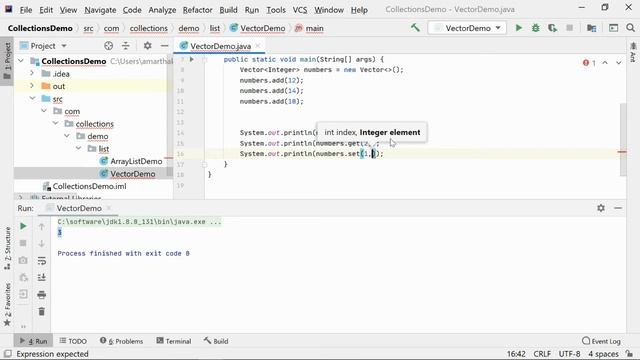Click Search Everywhere magnifier icon
The image size is (640, 360).
tap(630, 28)
